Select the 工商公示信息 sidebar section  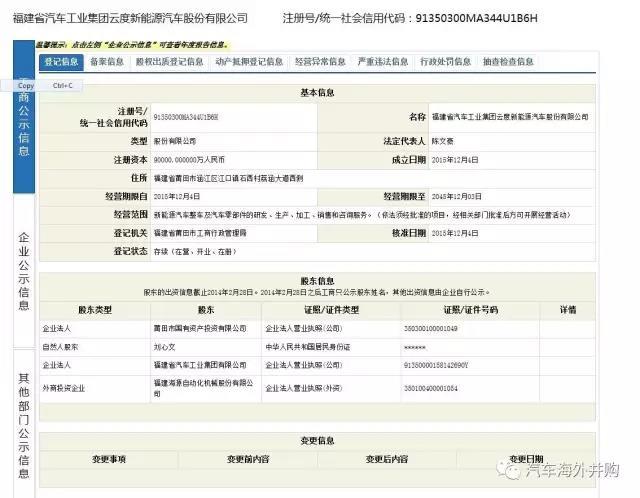click(x=24, y=117)
